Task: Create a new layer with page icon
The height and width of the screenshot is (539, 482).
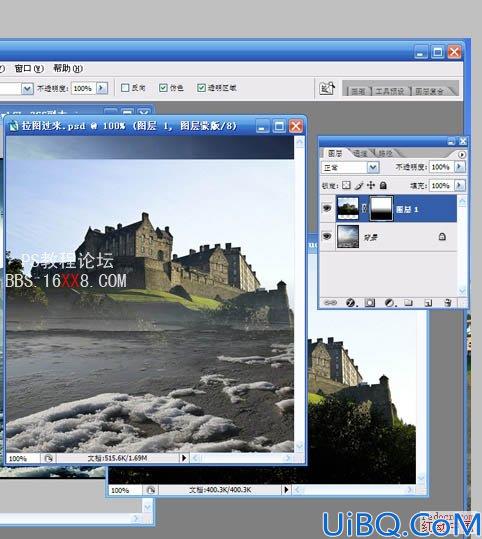Action: (428, 302)
